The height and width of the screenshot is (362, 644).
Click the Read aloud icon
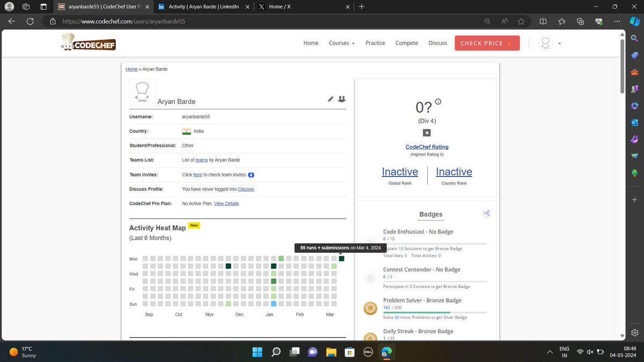[504, 21]
